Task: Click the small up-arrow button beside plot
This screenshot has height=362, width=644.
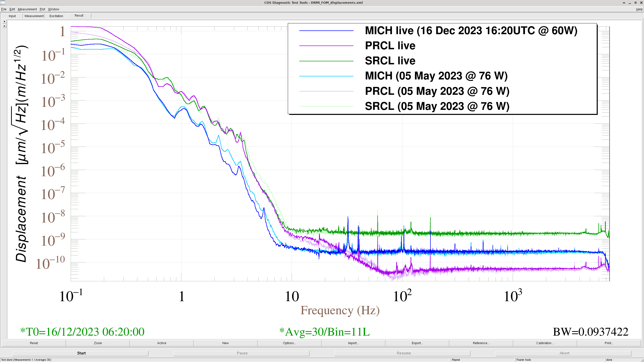Action: coord(4,26)
